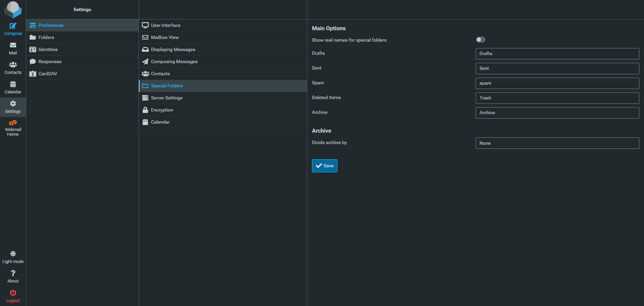The image size is (644, 306).
Task: Open the Archive folder dropdown
Action: [x=557, y=113]
